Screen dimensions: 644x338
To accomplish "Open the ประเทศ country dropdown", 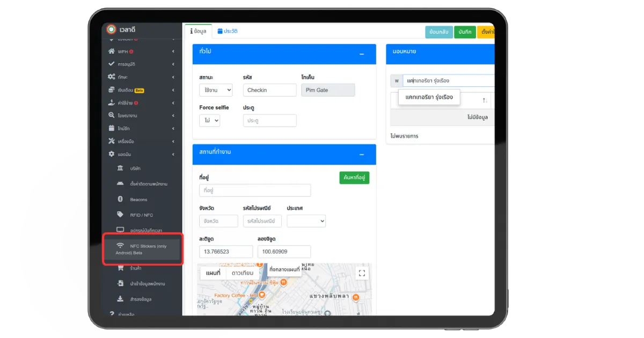I will (x=306, y=221).
